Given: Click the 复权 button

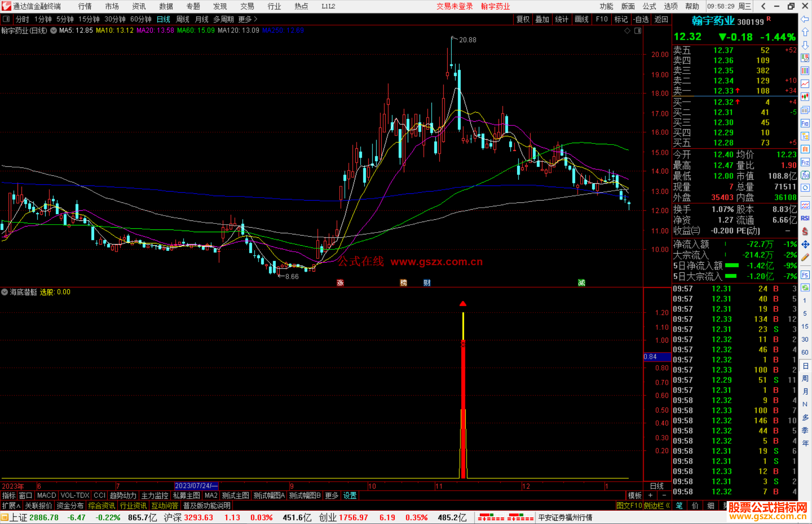Looking at the screenshot, I should click(523, 19).
